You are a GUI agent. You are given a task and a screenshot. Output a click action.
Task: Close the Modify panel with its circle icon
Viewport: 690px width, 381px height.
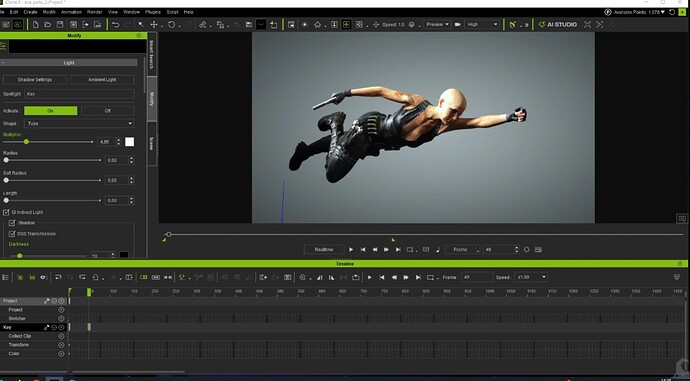click(139, 35)
